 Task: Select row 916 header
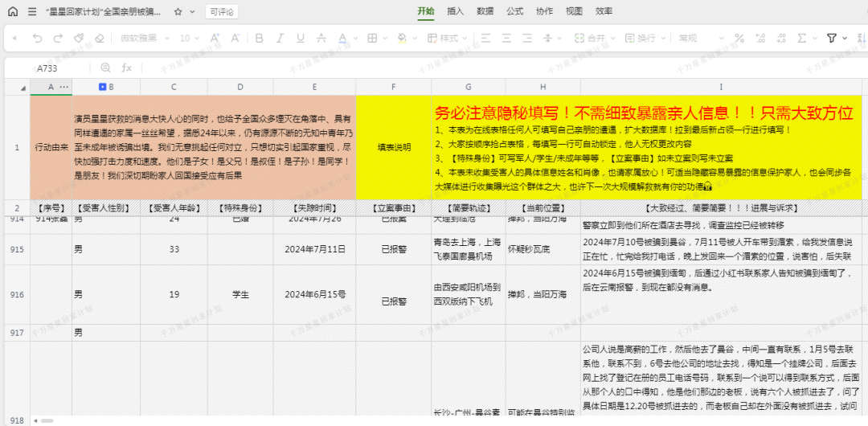click(x=17, y=295)
